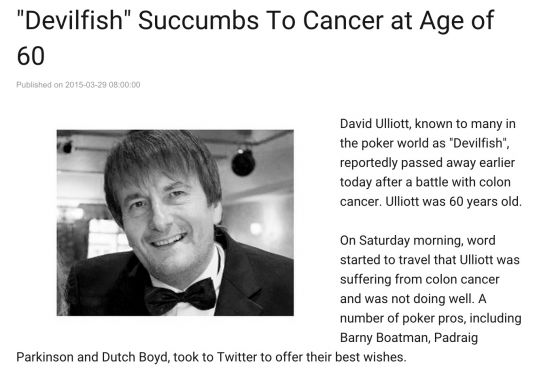Image resolution: width=539 pixels, height=376 pixels.
Task: Click the word Parkinson starting last line
Action: [45, 357]
